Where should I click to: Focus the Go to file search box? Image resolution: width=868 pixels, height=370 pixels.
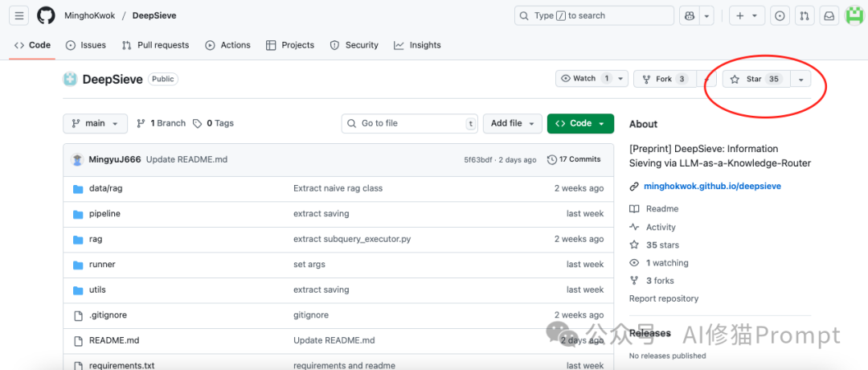click(x=410, y=124)
